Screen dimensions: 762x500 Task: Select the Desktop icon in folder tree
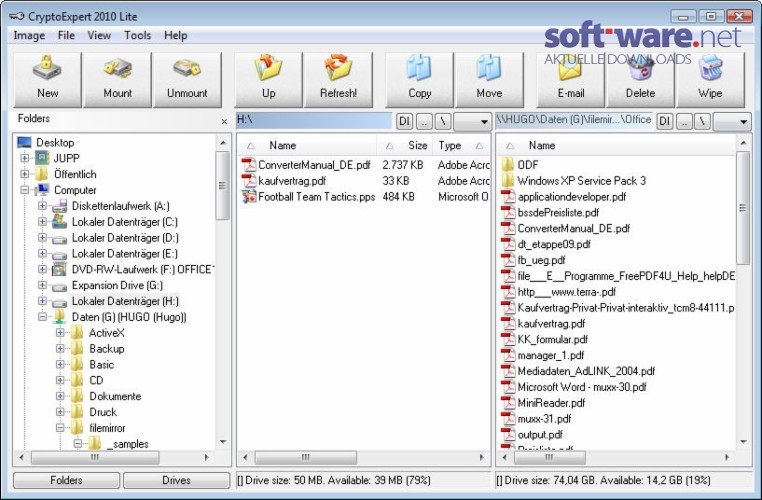click(24, 142)
